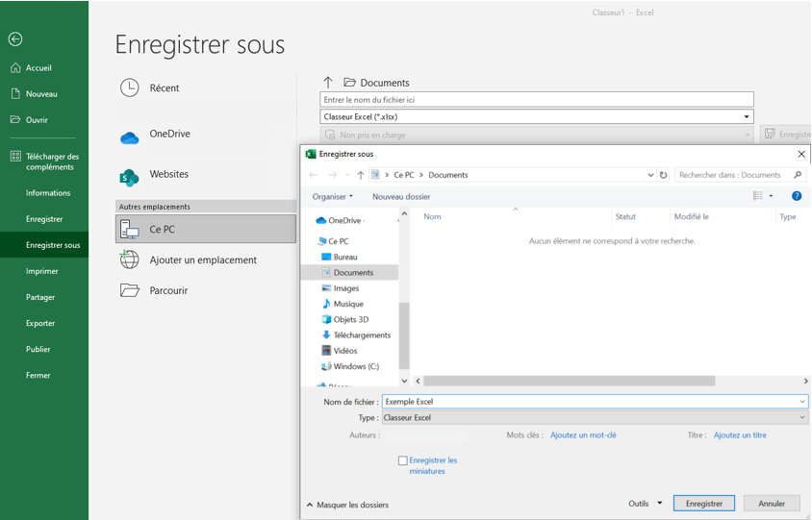Open the Organiser dropdown menu
The width and height of the screenshot is (812, 520).
pyautogui.click(x=333, y=197)
